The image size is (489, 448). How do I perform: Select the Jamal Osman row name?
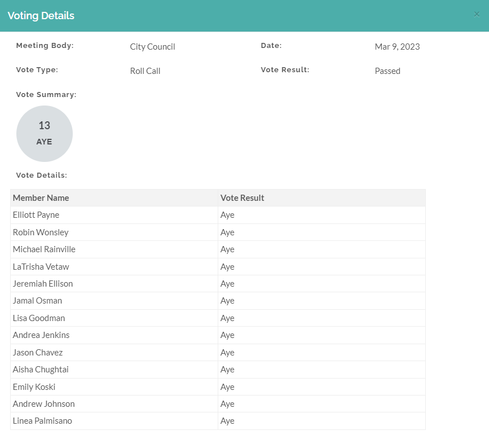(37, 301)
